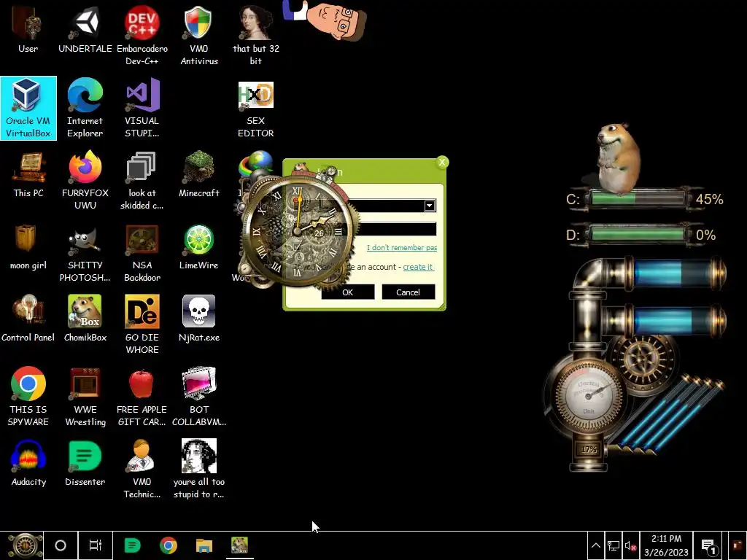The image size is (747, 560).
Task: Select Oracle VM VirtualBox icon
Action: point(28,108)
